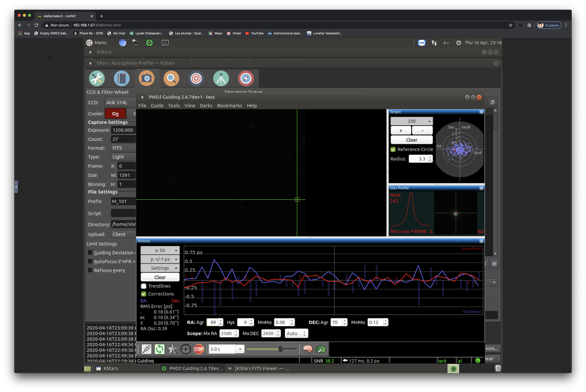Open the Darks menu

click(x=206, y=105)
